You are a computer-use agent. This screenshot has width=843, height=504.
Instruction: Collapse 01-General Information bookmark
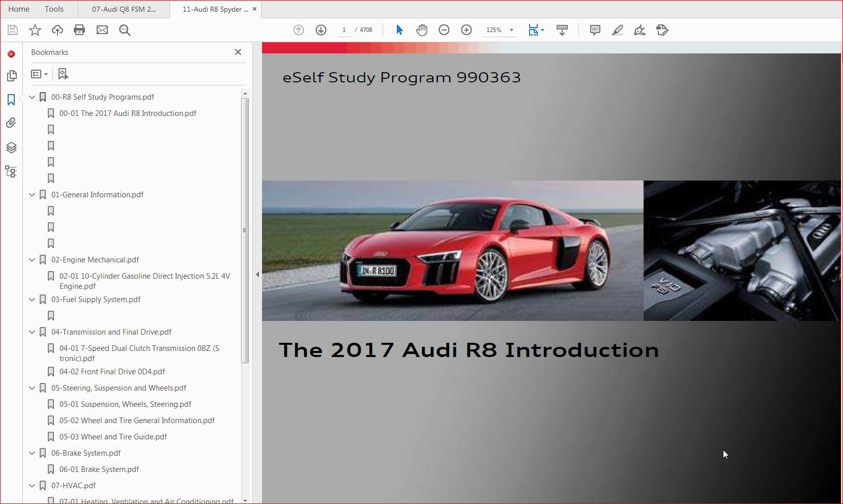[x=32, y=195]
